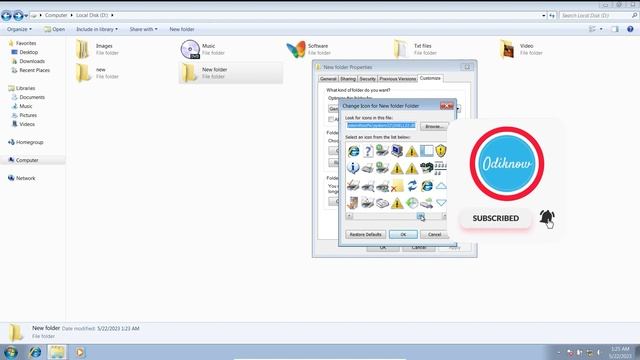Refresh the Local Disk (D:) address bar
The width and height of the screenshot is (640, 360).
pos(552,16)
